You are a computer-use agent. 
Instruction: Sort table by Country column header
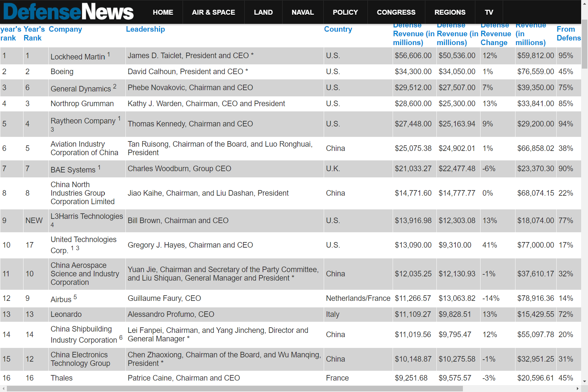338,29
